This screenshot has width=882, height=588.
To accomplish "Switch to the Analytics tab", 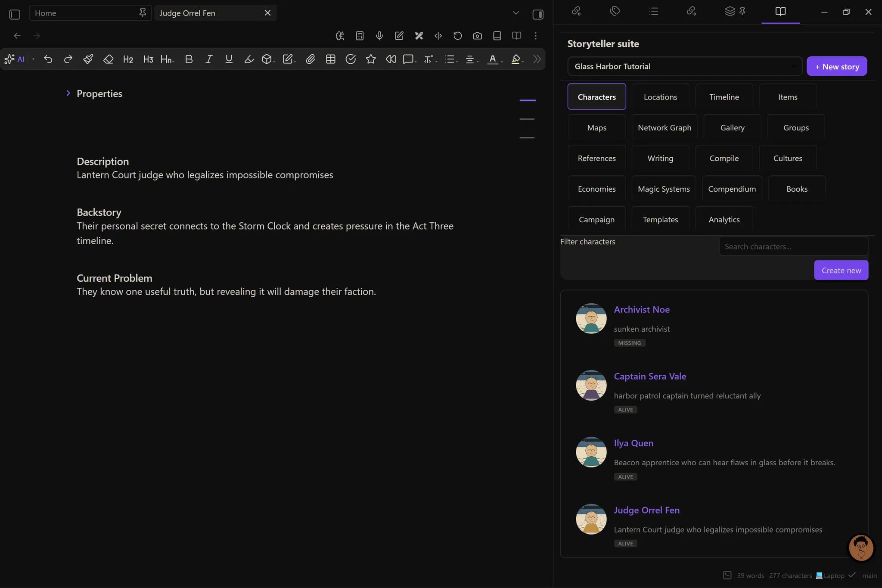I will point(724,219).
